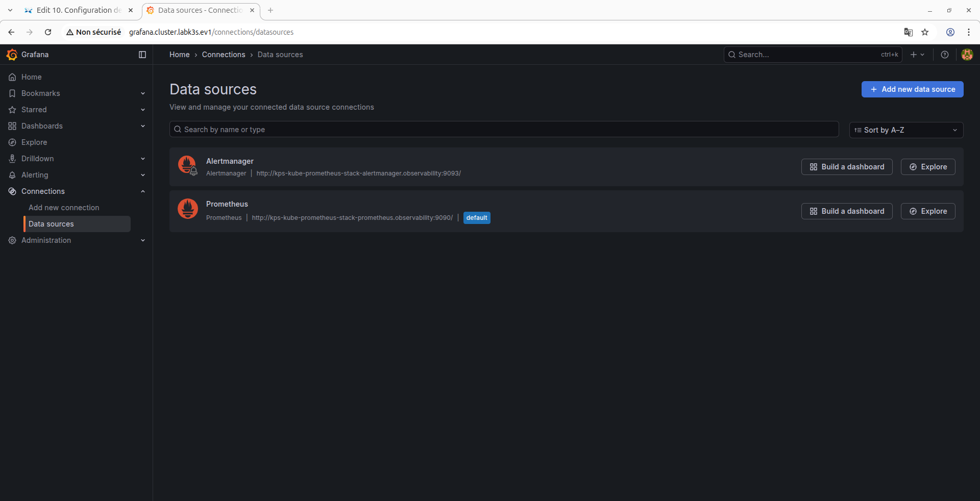Close the browser window
Image resolution: width=980 pixels, height=501 pixels.
pos(969,10)
